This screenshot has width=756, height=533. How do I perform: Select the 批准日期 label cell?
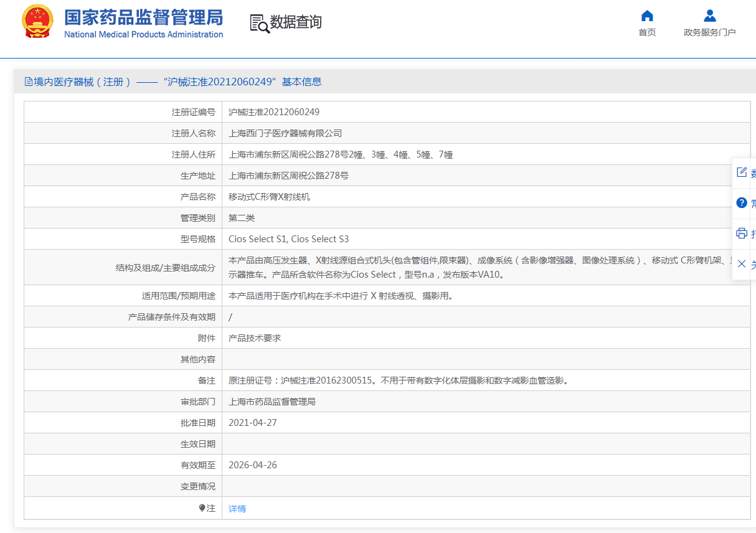click(123, 423)
